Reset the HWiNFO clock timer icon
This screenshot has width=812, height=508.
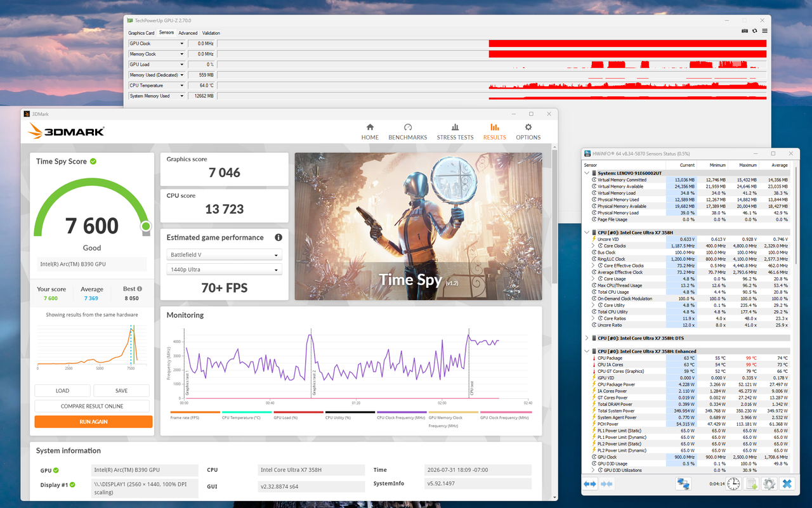click(x=733, y=484)
